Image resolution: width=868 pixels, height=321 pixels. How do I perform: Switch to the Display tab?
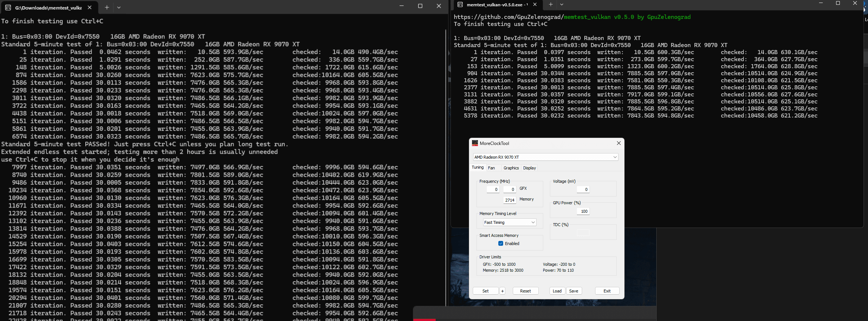coord(529,168)
